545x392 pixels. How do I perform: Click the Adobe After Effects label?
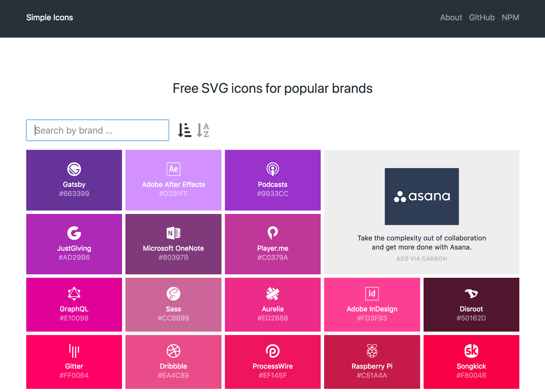[x=173, y=185]
